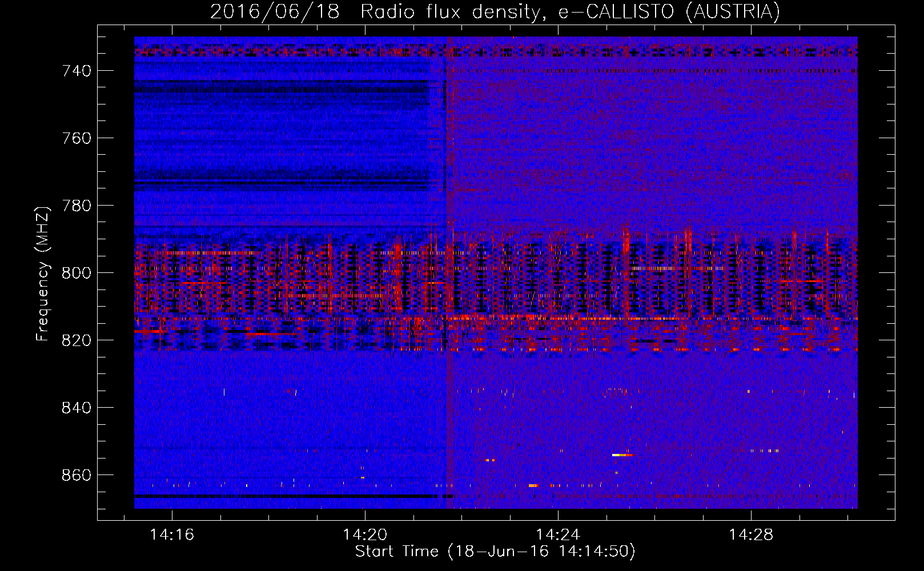Viewport: 924px width, 571px height.
Task: Click the 820 frequency tick label
Action: pyautogui.click(x=77, y=340)
